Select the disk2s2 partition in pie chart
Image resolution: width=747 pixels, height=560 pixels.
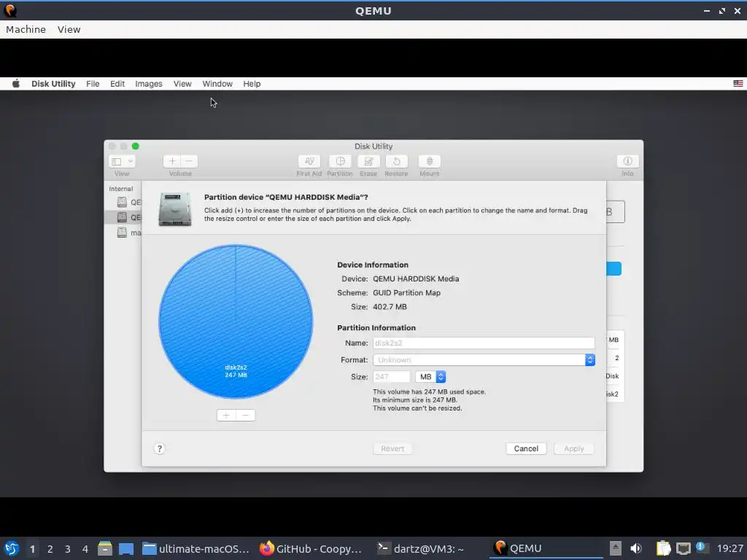[236, 322]
